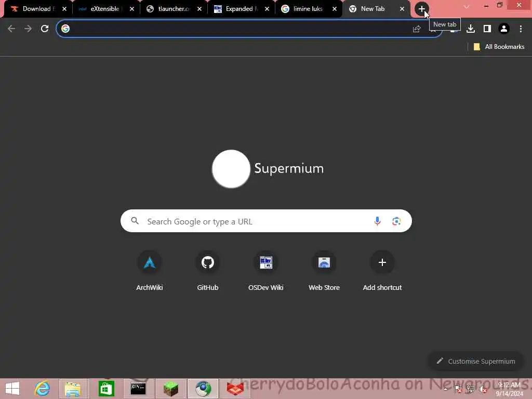Open the OSDev Wiki shortcut
532x399 pixels.
click(x=265, y=271)
